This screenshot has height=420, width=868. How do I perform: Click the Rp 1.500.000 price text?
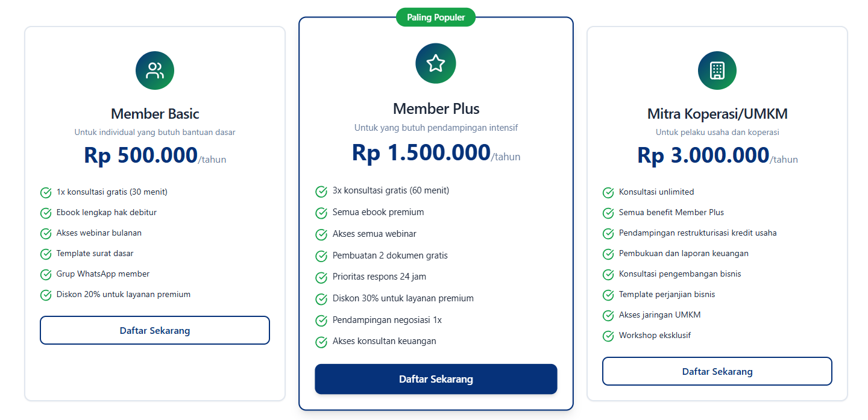coord(421,153)
